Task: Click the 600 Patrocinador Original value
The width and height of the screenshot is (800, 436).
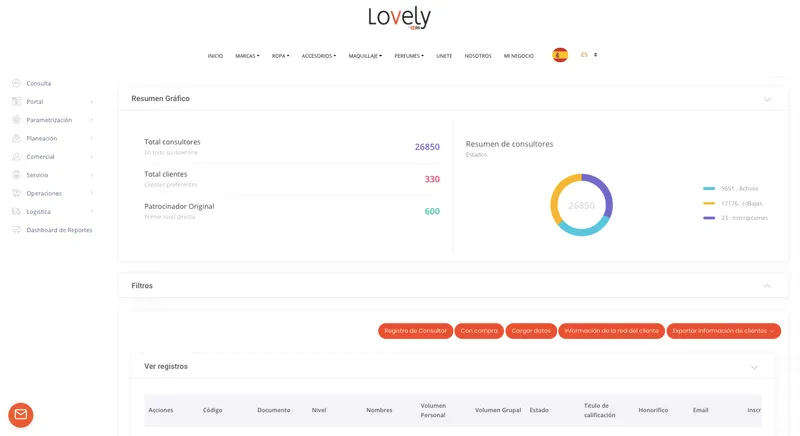Action: coord(432,211)
